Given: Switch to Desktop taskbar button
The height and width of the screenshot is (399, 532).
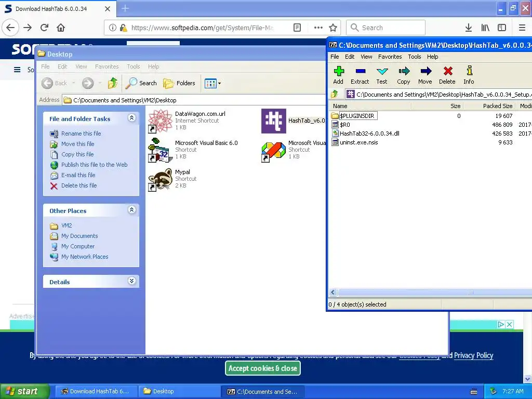Looking at the screenshot, I should pyautogui.click(x=179, y=391).
